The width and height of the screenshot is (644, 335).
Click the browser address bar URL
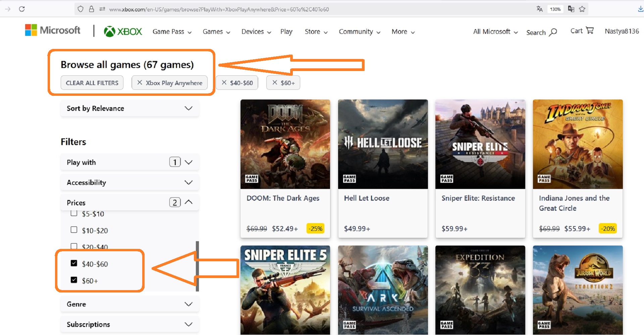click(219, 9)
